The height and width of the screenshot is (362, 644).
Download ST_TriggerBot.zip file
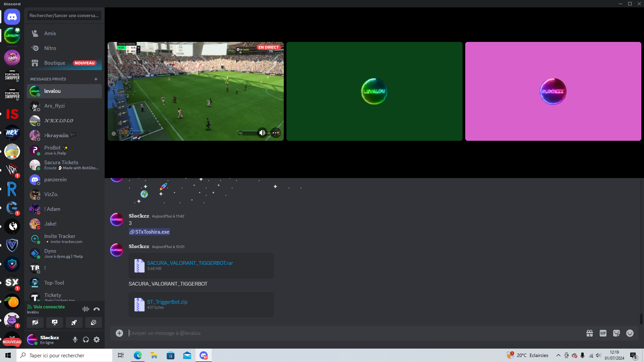[167, 302]
